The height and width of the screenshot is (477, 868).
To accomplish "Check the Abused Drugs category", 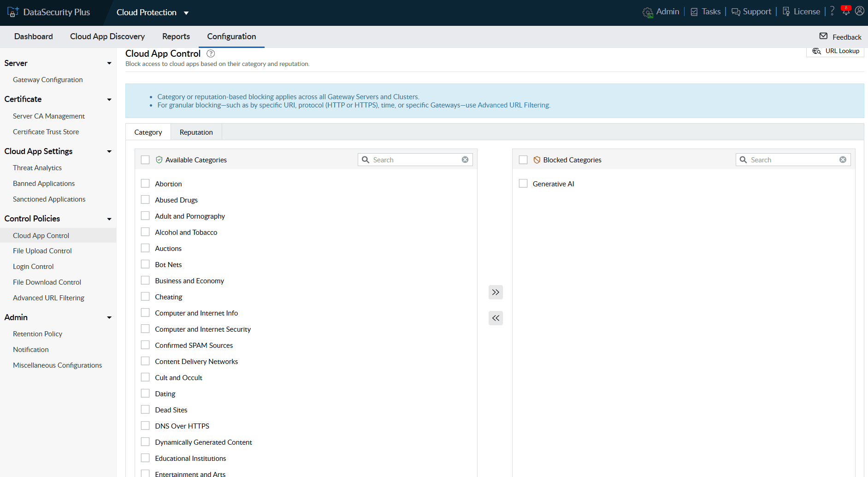I will coord(145,200).
